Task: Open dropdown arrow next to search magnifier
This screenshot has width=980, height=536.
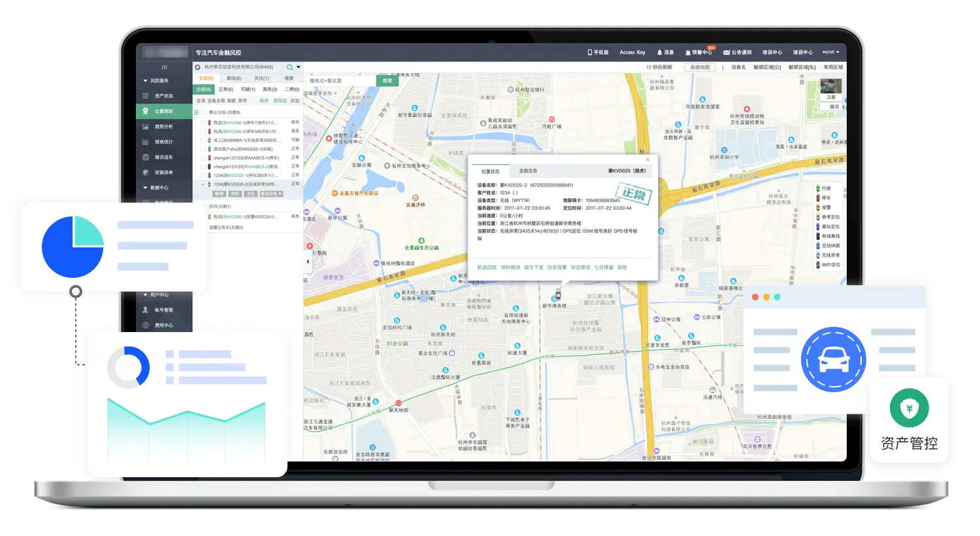Action: tap(299, 67)
